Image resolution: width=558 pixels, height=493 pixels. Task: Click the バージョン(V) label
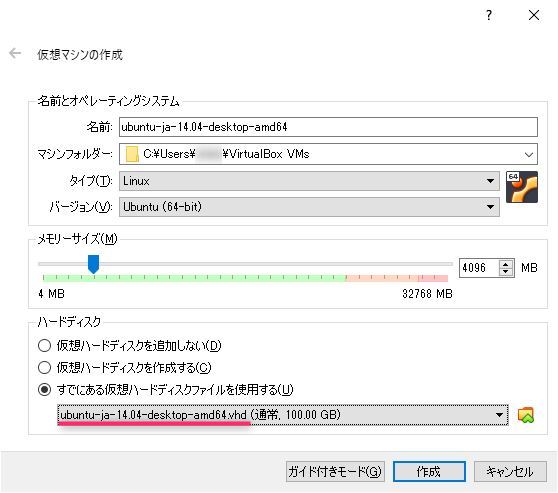[81, 207]
